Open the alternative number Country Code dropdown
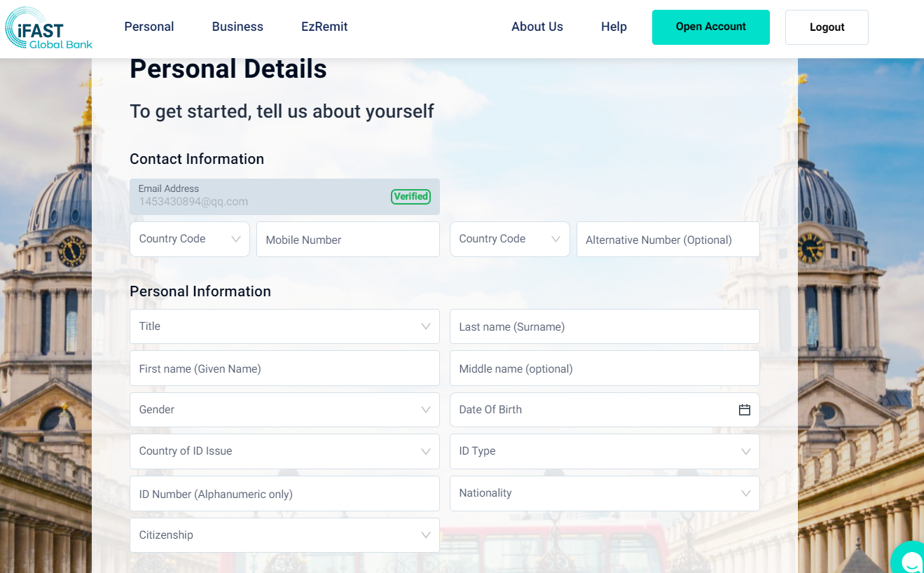Screen dimensions: 924x573 pos(509,239)
